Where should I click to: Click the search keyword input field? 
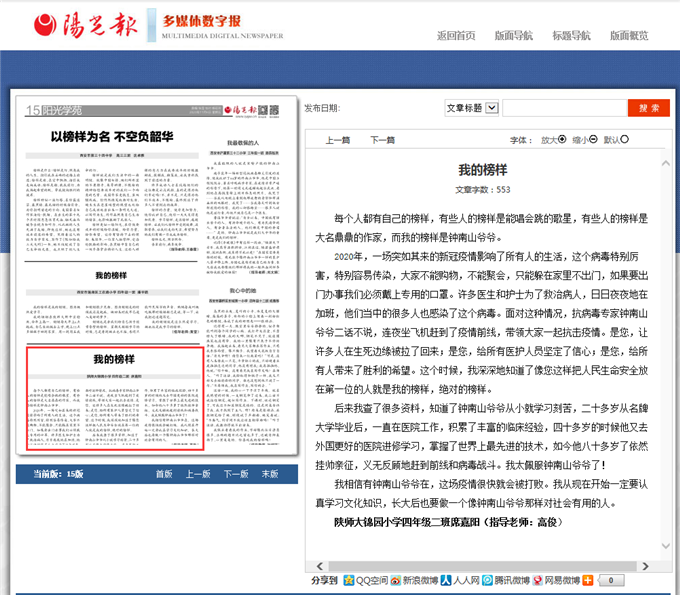coord(565,108)
